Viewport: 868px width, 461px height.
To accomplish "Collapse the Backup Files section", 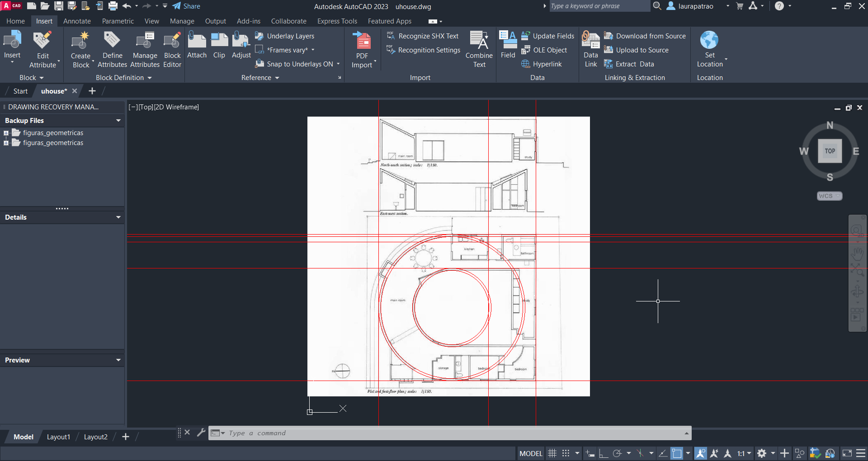I will coord(118,121).
